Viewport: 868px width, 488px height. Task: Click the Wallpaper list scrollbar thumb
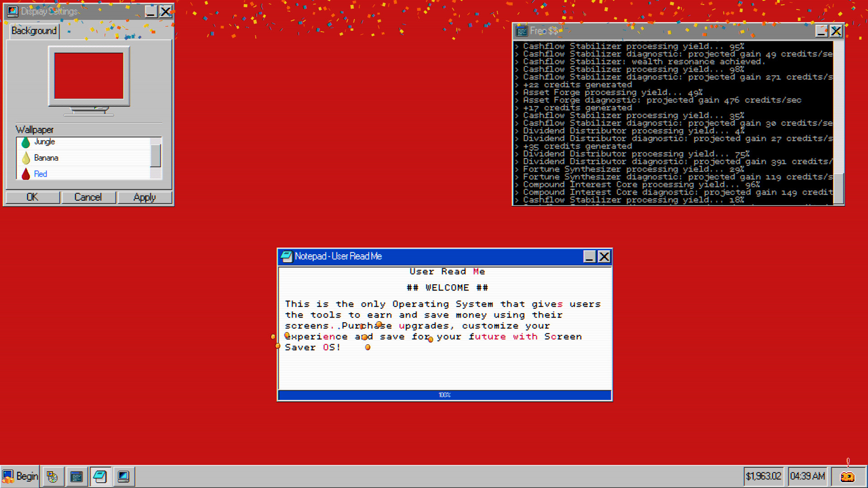156,156
